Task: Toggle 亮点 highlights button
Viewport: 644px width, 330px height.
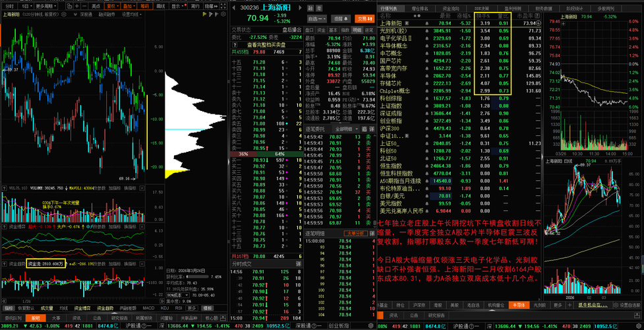Action: pyautogui.click(x=96, y=6)
